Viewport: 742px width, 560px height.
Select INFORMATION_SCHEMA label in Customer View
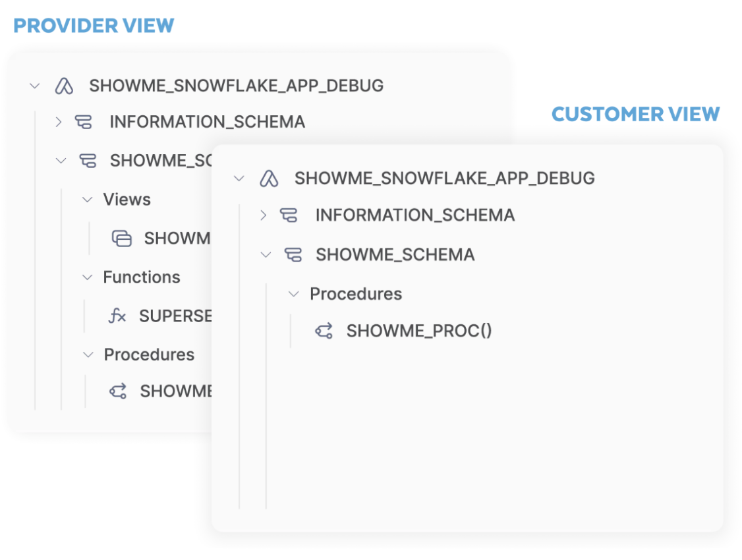415,215
